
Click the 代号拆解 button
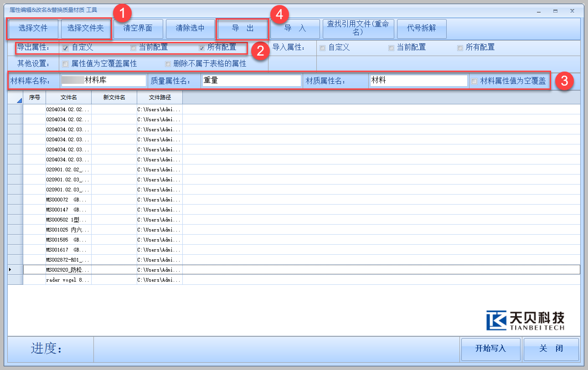422,28
